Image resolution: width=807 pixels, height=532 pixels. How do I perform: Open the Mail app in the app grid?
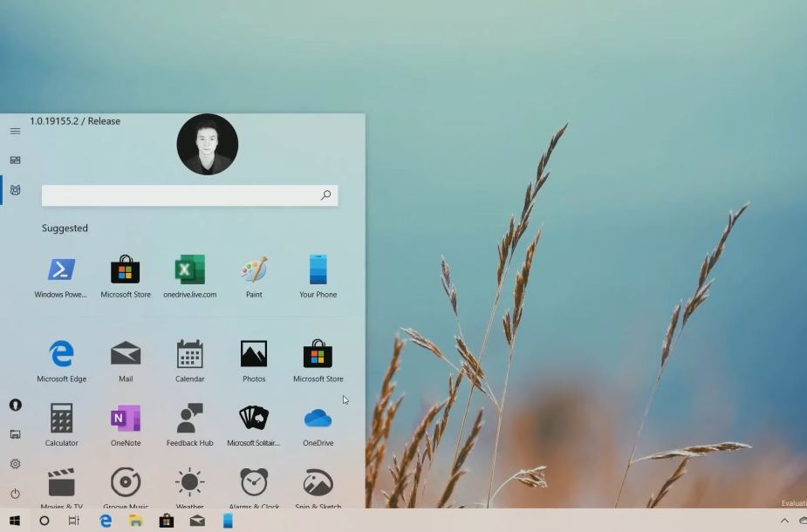click(126, 361)
